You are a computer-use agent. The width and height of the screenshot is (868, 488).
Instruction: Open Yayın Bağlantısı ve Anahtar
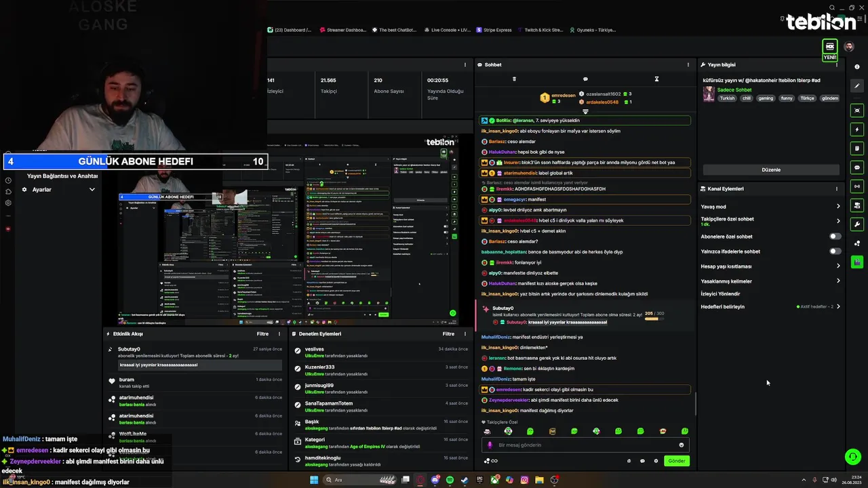[x=62, y=176]
